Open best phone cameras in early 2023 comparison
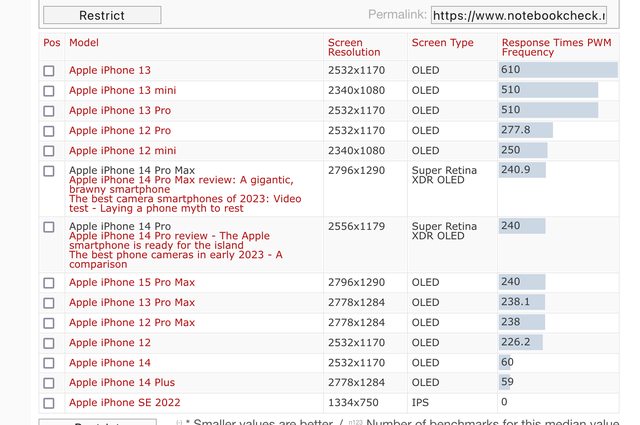 [x=175, y=255]
